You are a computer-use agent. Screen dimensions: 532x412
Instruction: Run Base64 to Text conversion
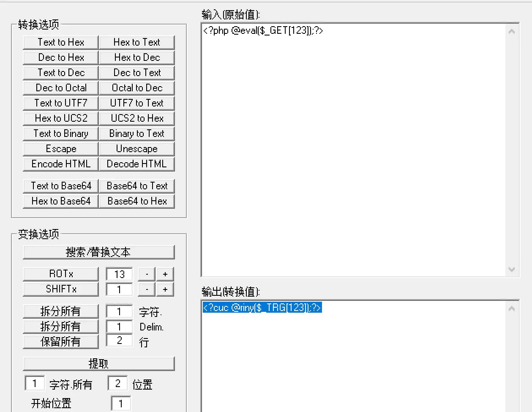click(x=136, y=186)
